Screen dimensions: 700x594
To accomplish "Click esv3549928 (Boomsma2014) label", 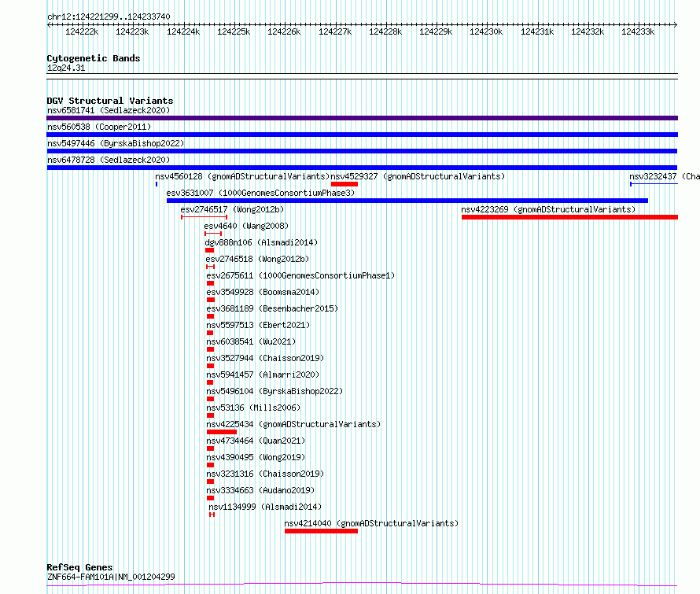I will [x=263, y=292].
